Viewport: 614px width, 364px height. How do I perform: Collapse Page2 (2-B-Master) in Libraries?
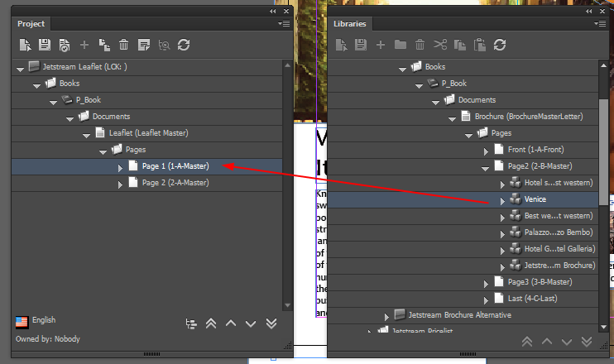point(486,166)
